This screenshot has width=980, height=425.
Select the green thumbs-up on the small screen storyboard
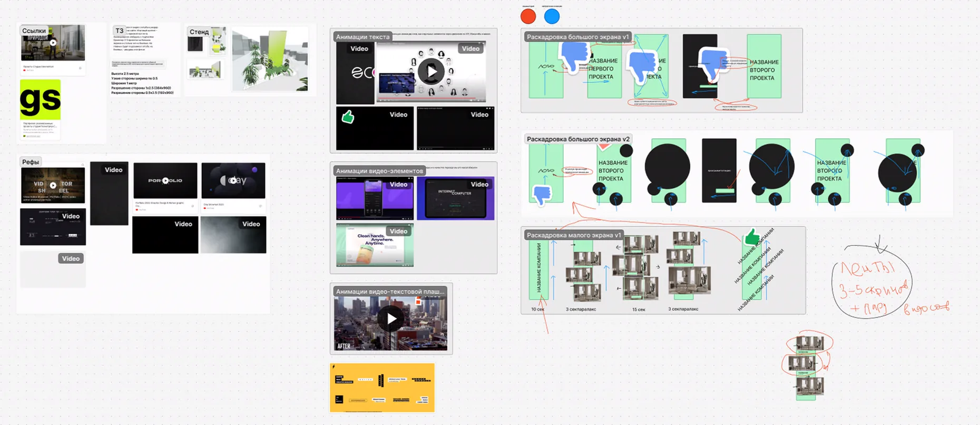coord(752,237)
